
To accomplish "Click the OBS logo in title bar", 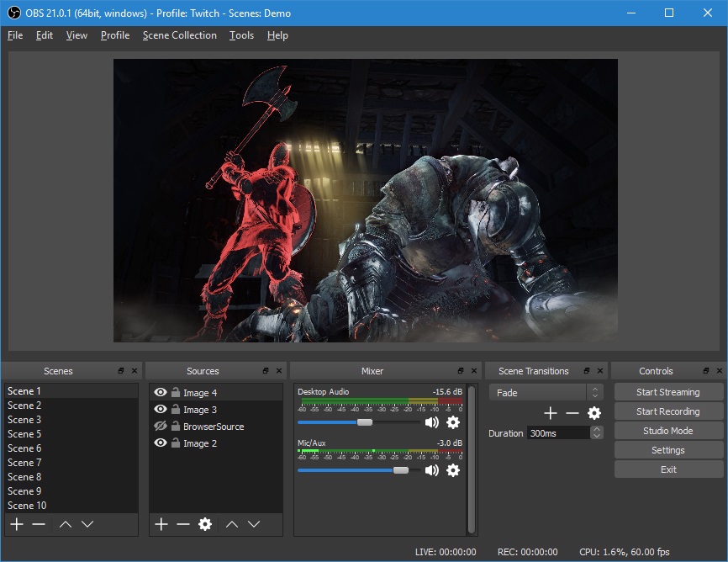I will (x=14, y=13).
